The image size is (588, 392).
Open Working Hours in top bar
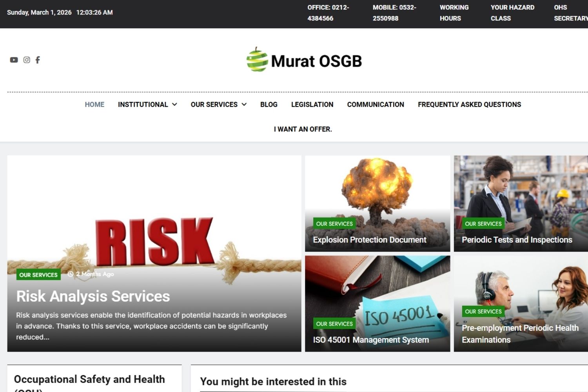coord(454,13)
